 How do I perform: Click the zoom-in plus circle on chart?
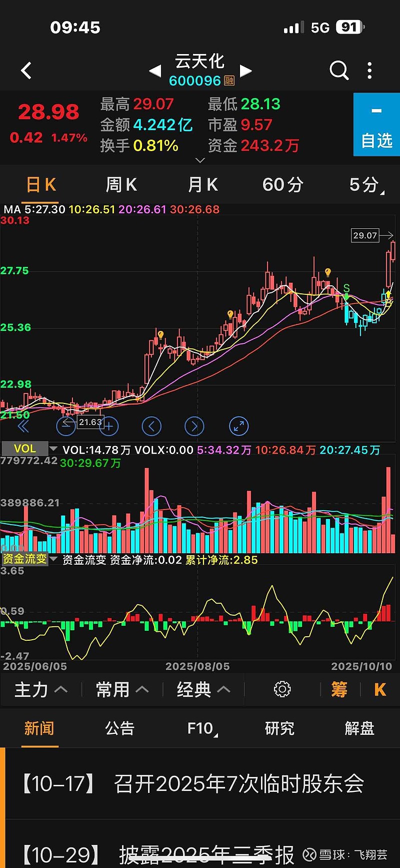click(108, 426)
